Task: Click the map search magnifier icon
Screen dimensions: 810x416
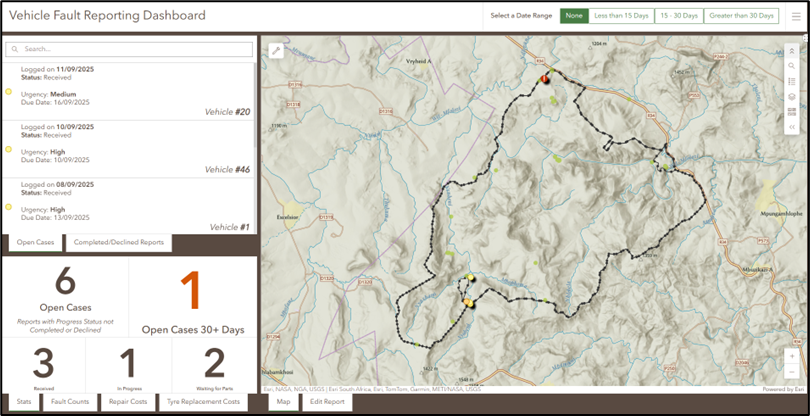Action: tap(791, 66)
